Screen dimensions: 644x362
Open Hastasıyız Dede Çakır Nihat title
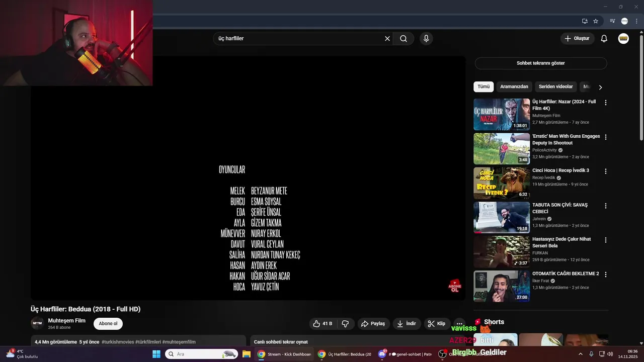tap(561, 242)
